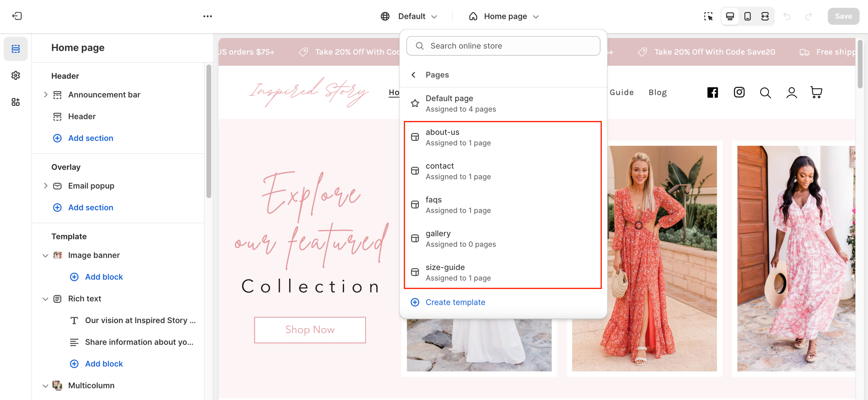Collapse the Image banner section

pyautogui.click(x=45, y=255)
